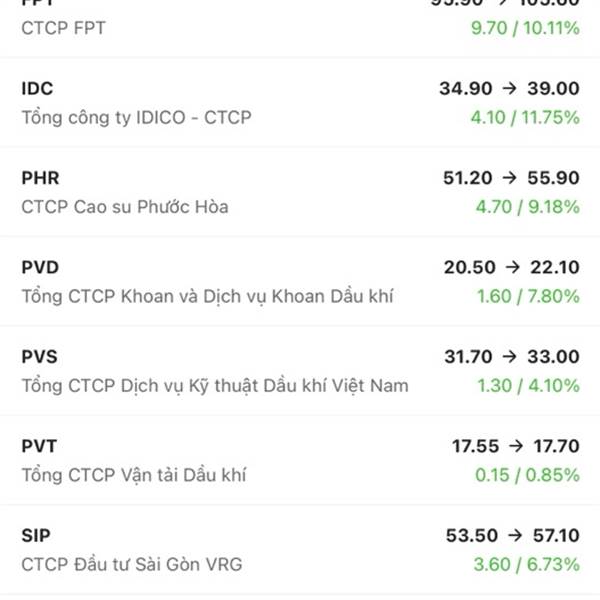The image size is (600, 600).
Task: Open the PVD ticker symbol
Action: pyautogui.click(x=40, y=267)
